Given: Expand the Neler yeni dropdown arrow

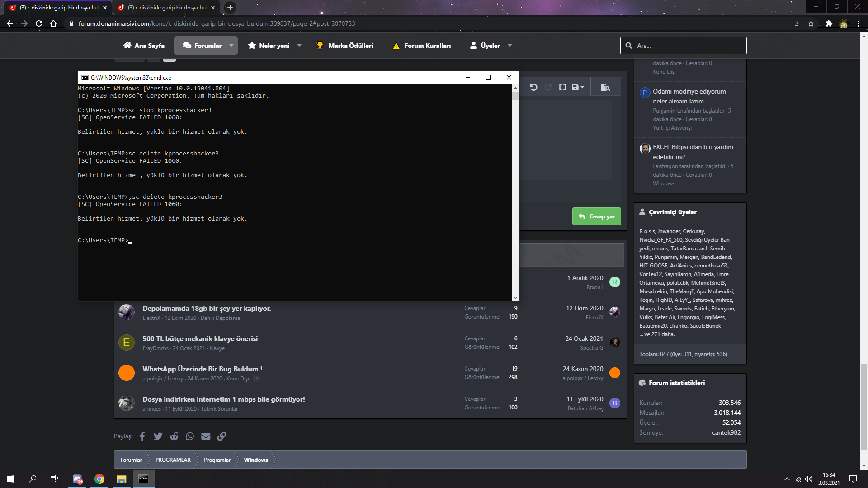Looking at the screenshot, I should tap(299, 45).
